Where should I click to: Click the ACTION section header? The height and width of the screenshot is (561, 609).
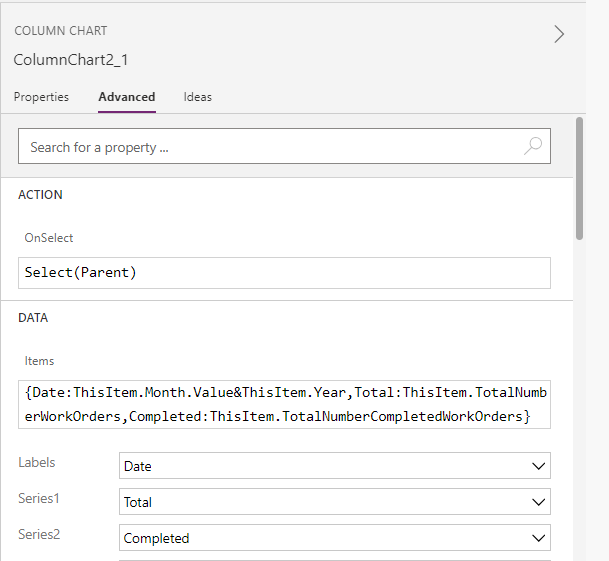click(40, 195)
